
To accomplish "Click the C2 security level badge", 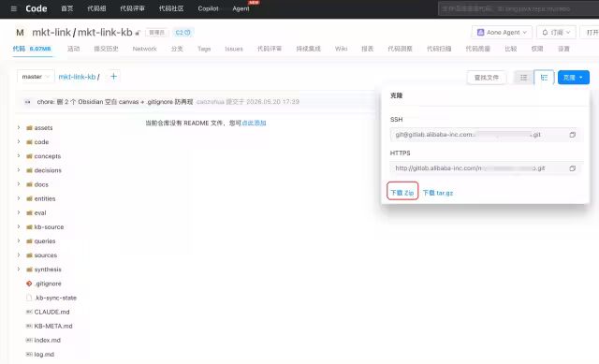I will (x=183, y=33).
